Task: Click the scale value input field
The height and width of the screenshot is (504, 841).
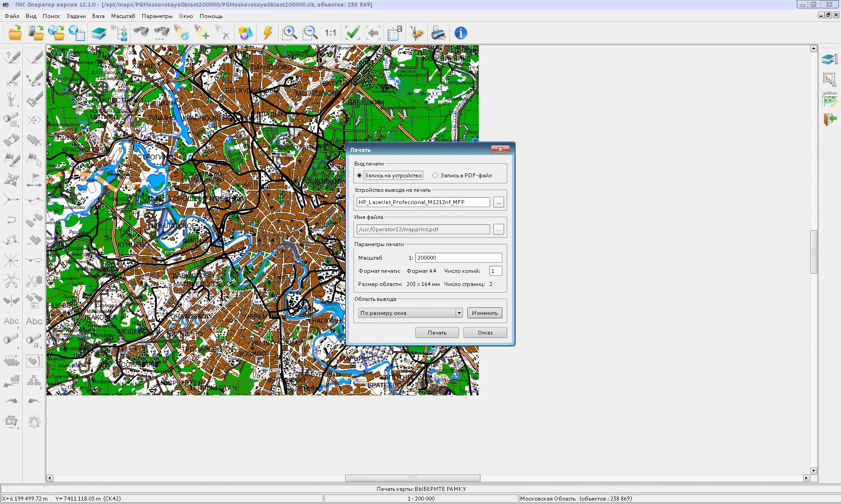Action: tap(458, 258)
